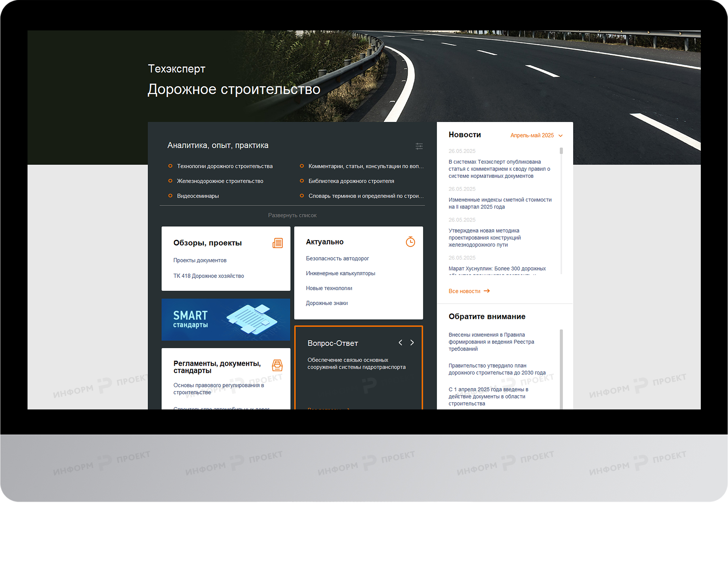This screenshot has height=566, width=728.
Task: Go to next question in Вопрос-Ответ
Action: point(412,343)
